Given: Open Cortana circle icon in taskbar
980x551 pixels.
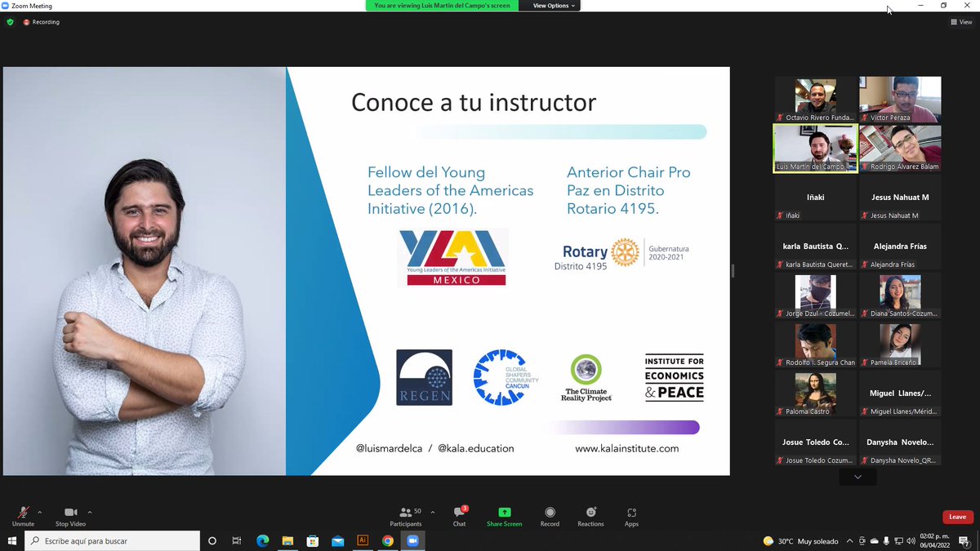Looking at the screenshot, I should 212,540.
